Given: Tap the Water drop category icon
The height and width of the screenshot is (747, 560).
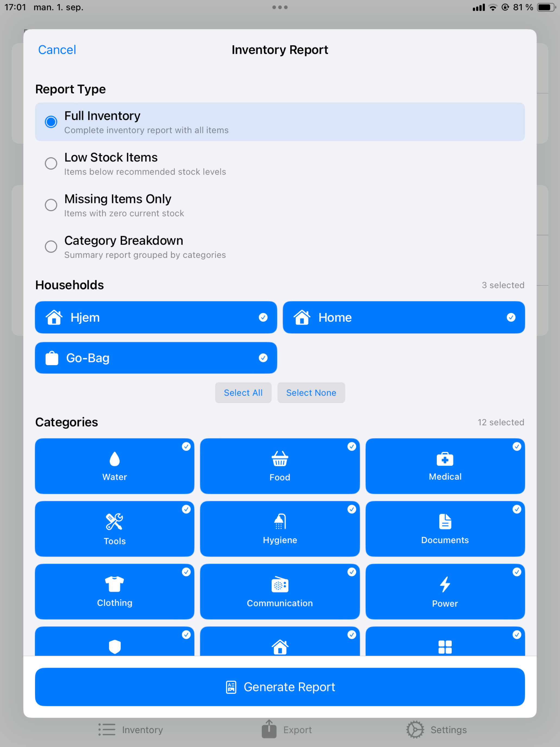Looking at the screenshot, I should [x=115, y=459].
